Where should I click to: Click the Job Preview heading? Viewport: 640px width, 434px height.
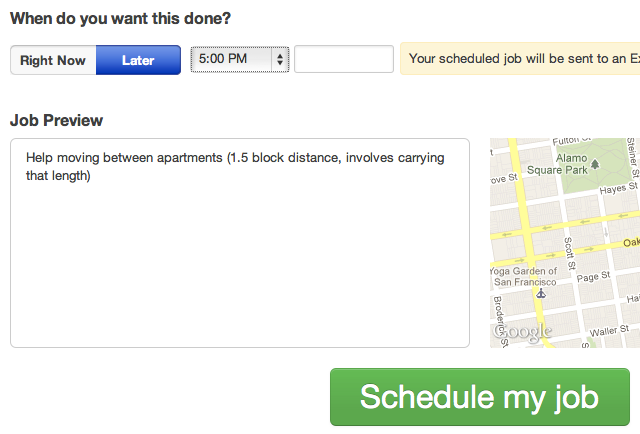pyautogui.click(x=56, y=120)
